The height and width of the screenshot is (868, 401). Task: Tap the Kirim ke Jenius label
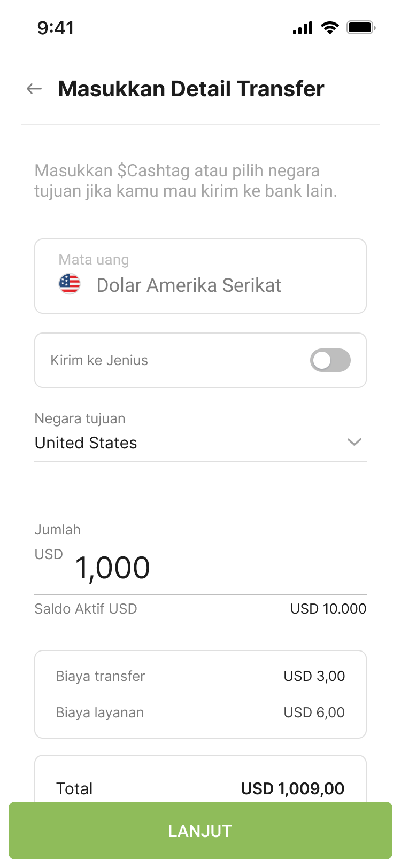(99, 360)
